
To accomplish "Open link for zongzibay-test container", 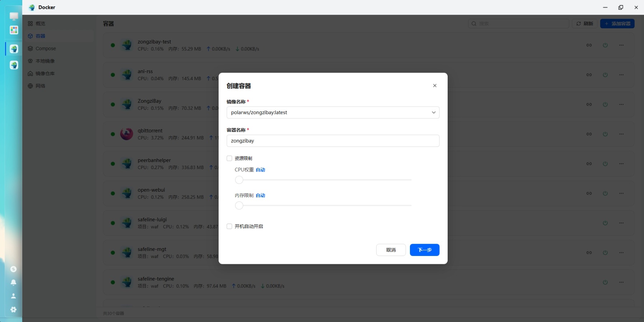I will (589, 45).
